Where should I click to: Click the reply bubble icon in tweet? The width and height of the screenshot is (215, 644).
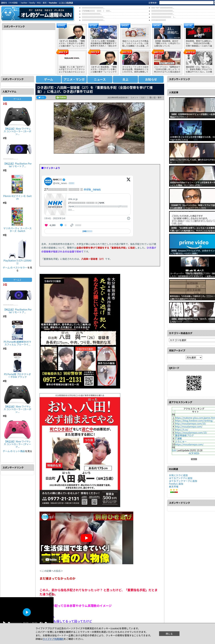click(x=61, y=225)
